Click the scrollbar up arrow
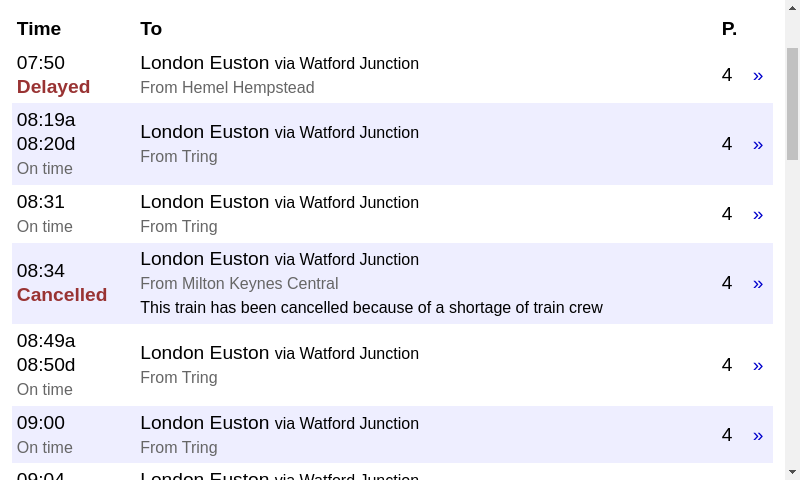The height and width of the screenshot is (480, 800). (792, 7)
